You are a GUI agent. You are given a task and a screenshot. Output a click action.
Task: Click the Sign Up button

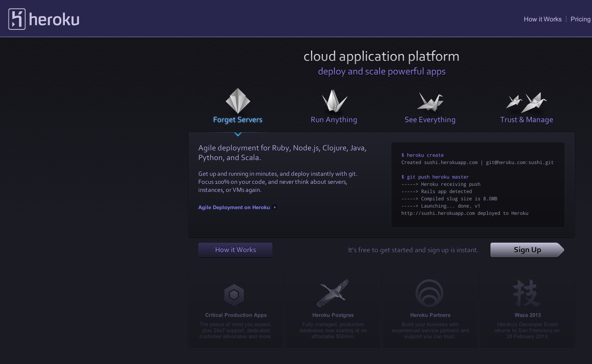tap(527, 250)
